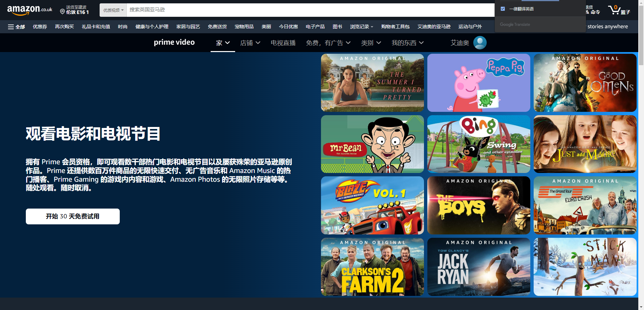The width and height of the screenshot is (644, 310).
Task: Click the prime video logo
Action: click(x=174, y=42)
